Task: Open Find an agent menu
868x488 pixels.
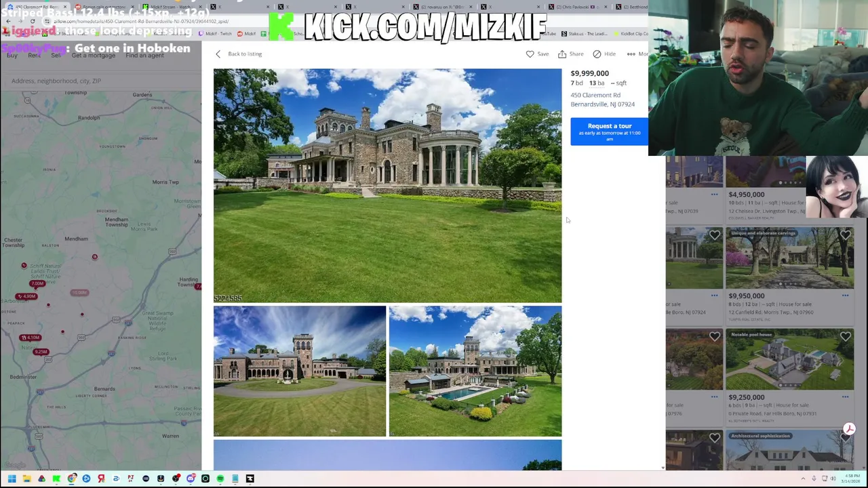Action: [x=144, y=55]
